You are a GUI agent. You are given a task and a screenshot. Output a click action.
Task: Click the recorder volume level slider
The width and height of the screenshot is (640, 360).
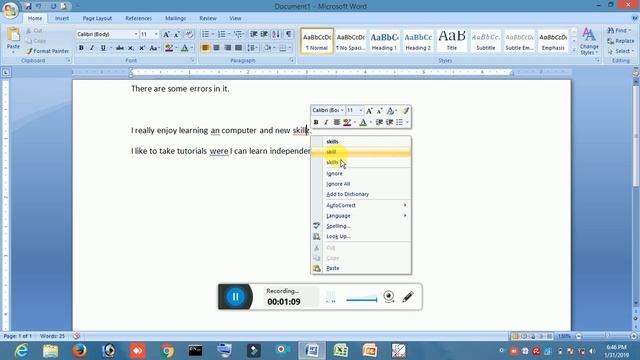tap(362, 300)
